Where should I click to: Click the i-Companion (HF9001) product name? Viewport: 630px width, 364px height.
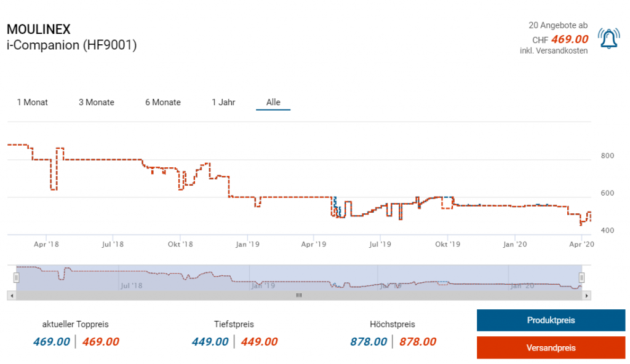[x=71, y=45]
